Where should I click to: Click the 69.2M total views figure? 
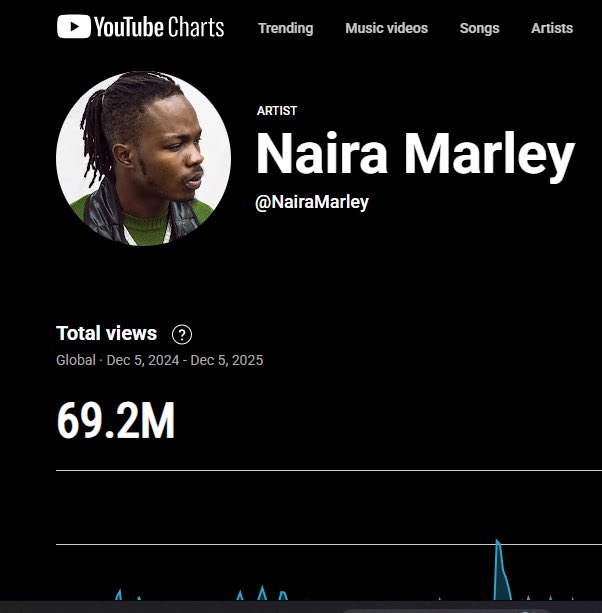point(116,421)
